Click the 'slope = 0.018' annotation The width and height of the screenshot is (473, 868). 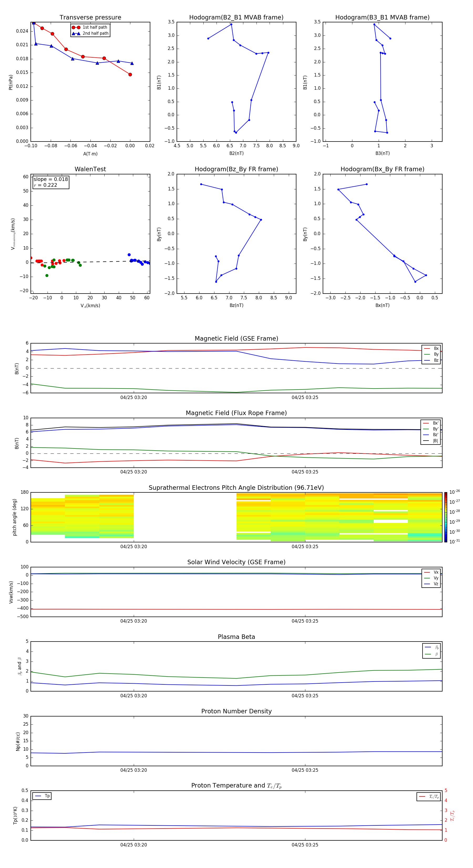coord(51,179)
